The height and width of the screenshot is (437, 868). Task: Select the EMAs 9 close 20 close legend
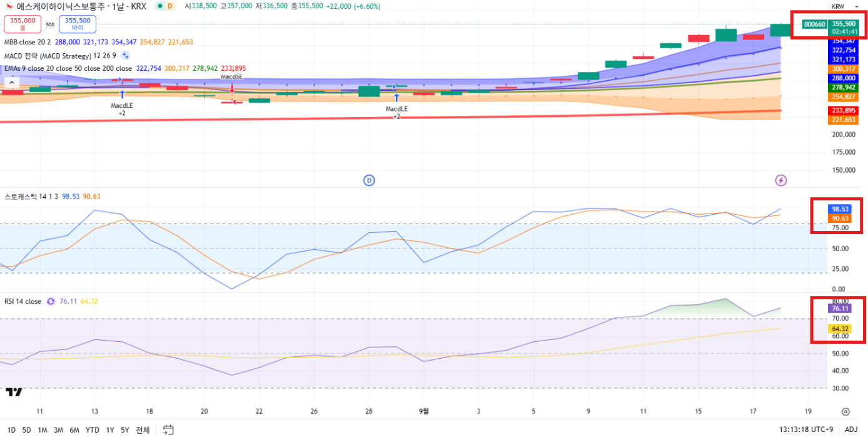coord(68,68)
